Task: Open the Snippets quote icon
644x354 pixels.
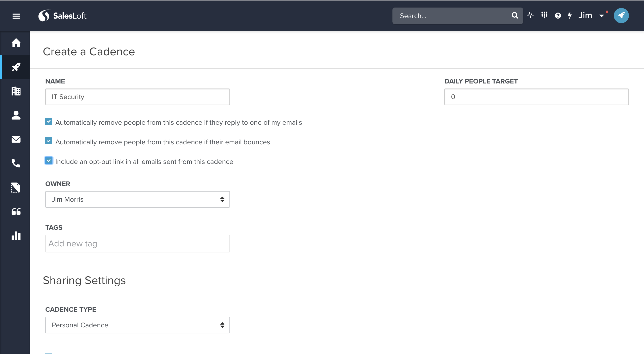Action: click(16, 212)
